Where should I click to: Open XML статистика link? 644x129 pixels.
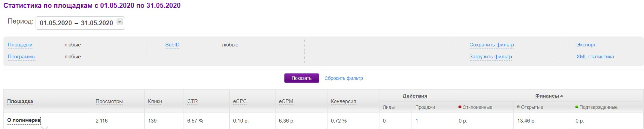(595, 57)
